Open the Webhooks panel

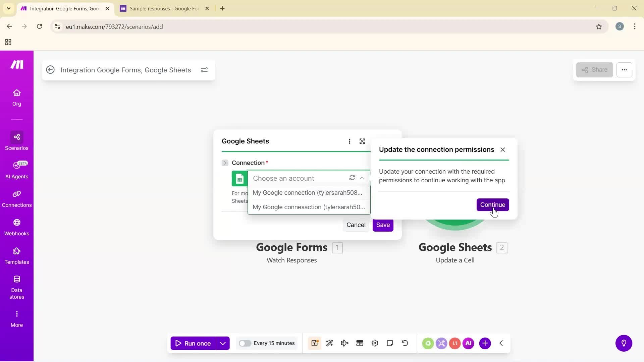pyautogui.click(x=16, y=227)
